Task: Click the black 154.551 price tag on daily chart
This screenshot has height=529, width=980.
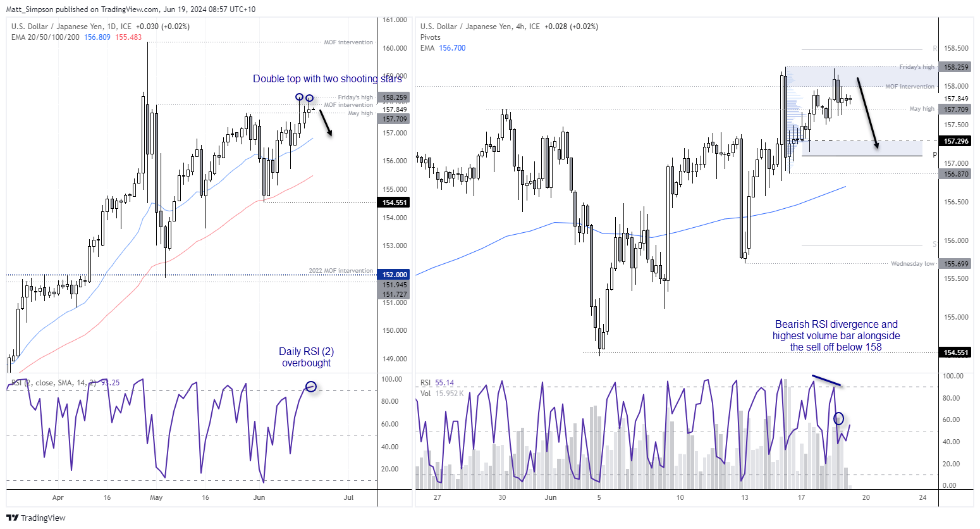Action: [395, 202]
